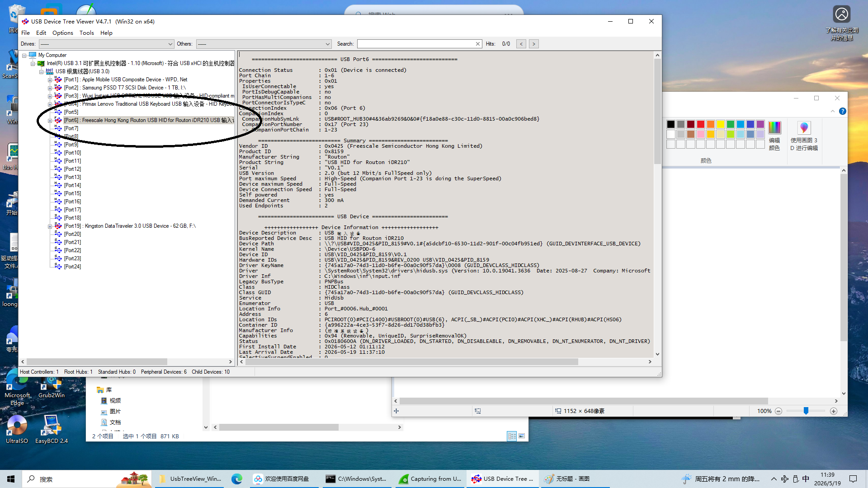Open the File menu
Image resolution: width=868 pixels, height=488 pixels.
(25, 33)
